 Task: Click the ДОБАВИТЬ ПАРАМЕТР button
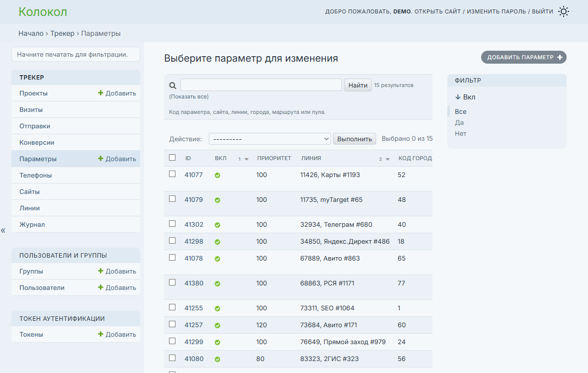click(524, 57)
